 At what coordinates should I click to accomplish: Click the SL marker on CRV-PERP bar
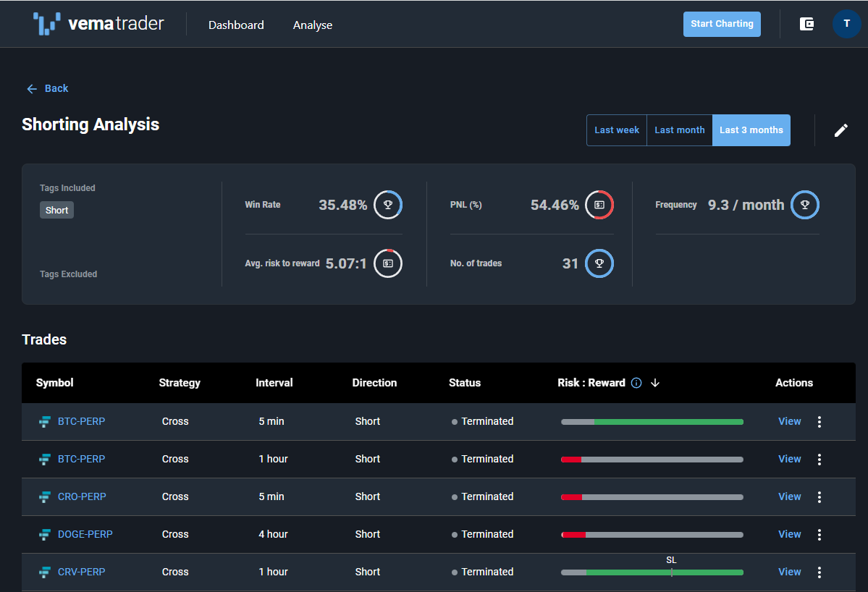point(672,560)
